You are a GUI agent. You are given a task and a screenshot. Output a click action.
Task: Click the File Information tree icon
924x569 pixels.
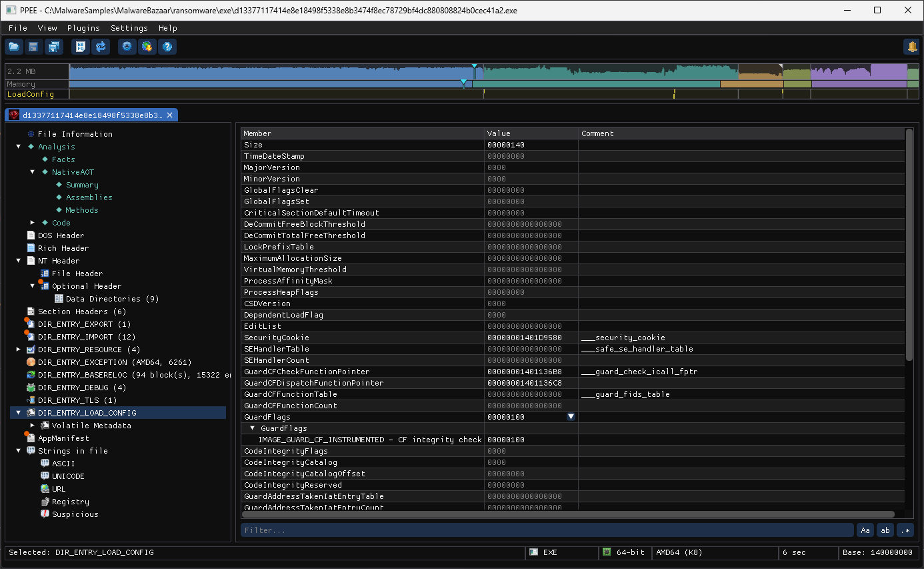(x=31, y=134)
